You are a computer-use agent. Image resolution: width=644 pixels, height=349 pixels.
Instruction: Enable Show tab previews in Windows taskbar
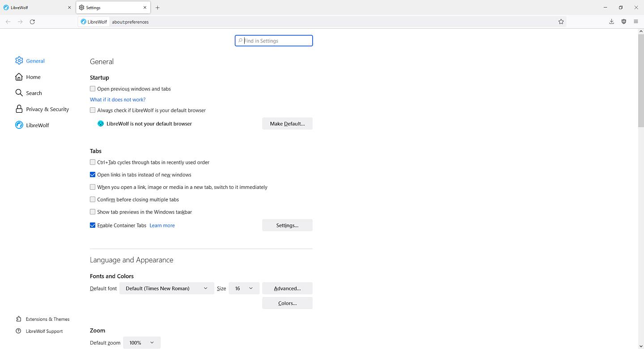93,212
